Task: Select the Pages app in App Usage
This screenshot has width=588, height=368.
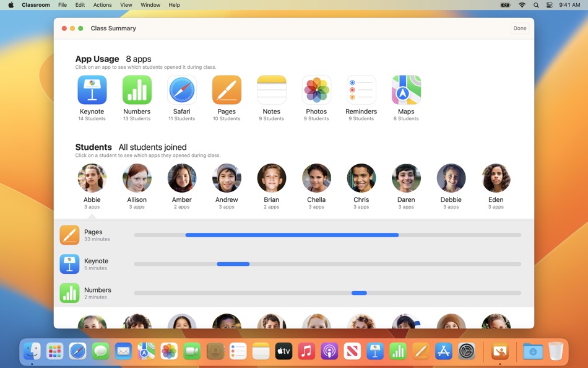Action: point(227,90)
